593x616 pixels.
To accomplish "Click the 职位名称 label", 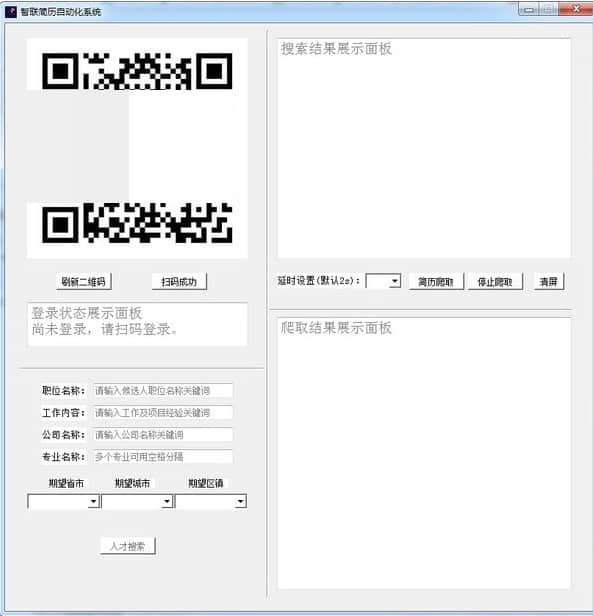I will coord(63,390).
